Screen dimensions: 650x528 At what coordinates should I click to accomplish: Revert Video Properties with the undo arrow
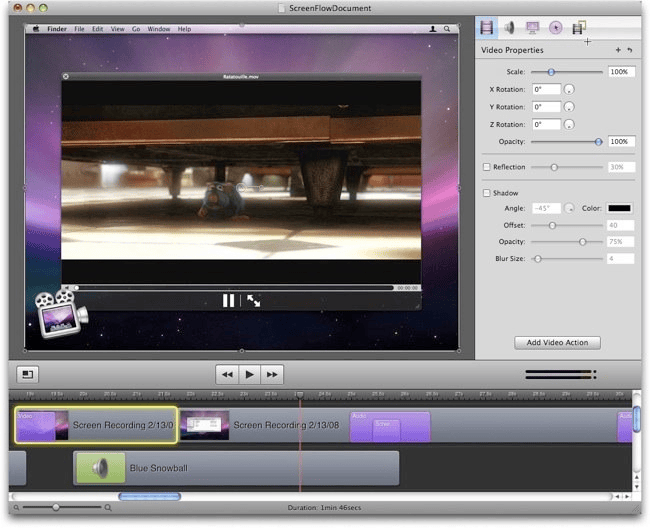click(630, 50)
